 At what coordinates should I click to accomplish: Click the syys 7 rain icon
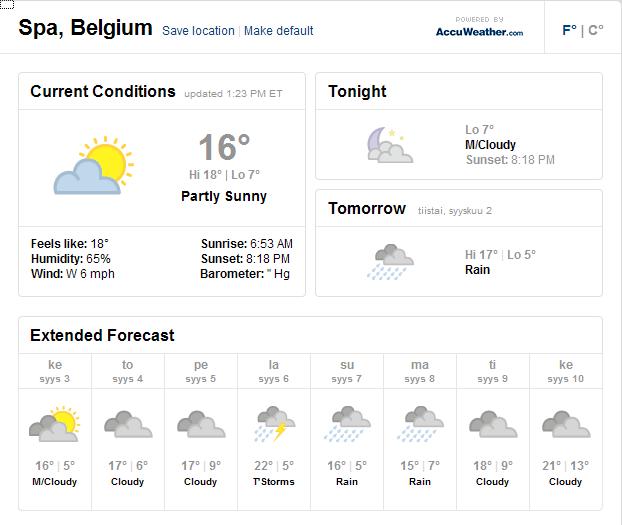[347, 424]
